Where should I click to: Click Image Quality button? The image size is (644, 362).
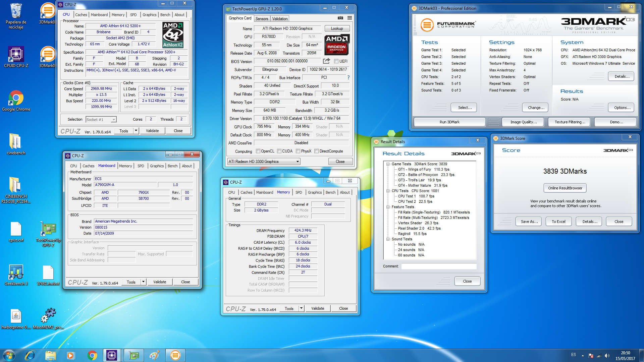[524, 122]
